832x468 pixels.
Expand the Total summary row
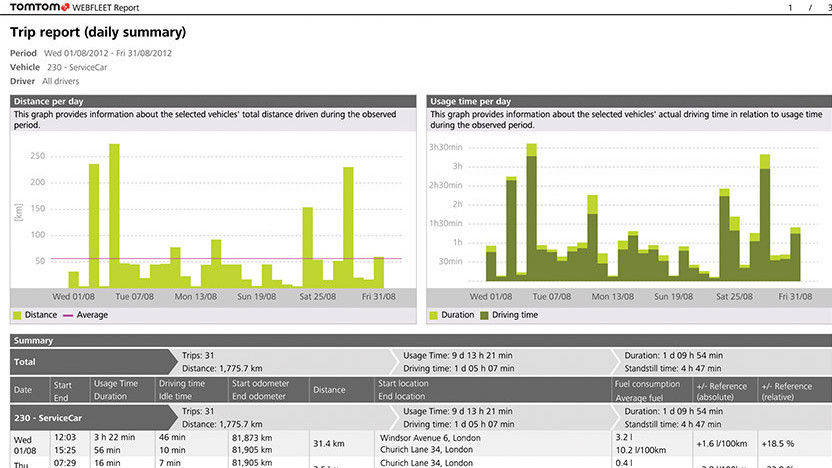click(x=24, y=362)
